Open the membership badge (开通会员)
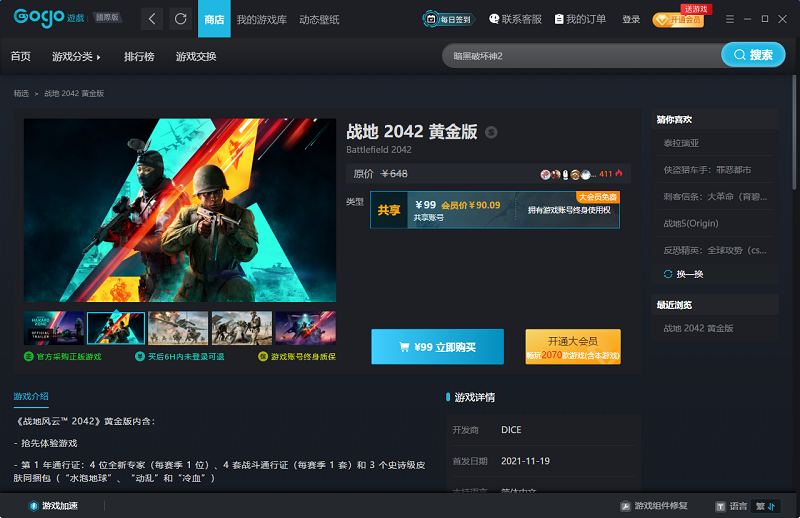 (x=679, y=20)
